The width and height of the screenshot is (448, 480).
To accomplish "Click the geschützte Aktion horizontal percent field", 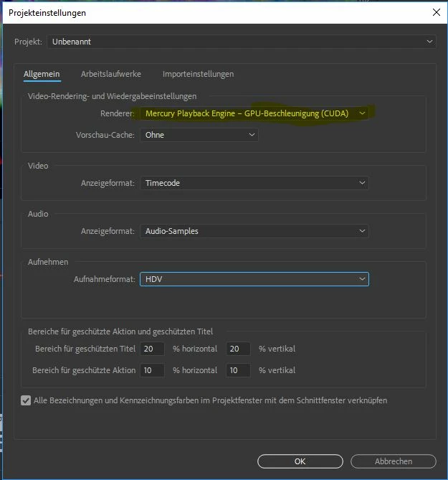I will pos(152,370).
